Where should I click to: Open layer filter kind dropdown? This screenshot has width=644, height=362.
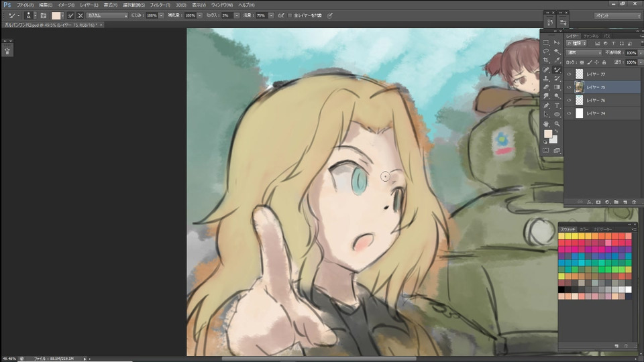pos(577,43)
